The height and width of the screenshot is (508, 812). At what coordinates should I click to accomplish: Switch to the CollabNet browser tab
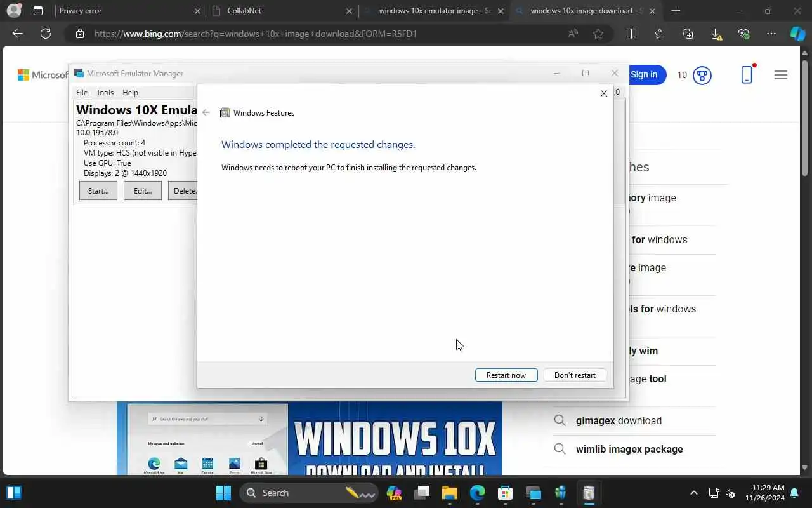[x=282, y=11]
